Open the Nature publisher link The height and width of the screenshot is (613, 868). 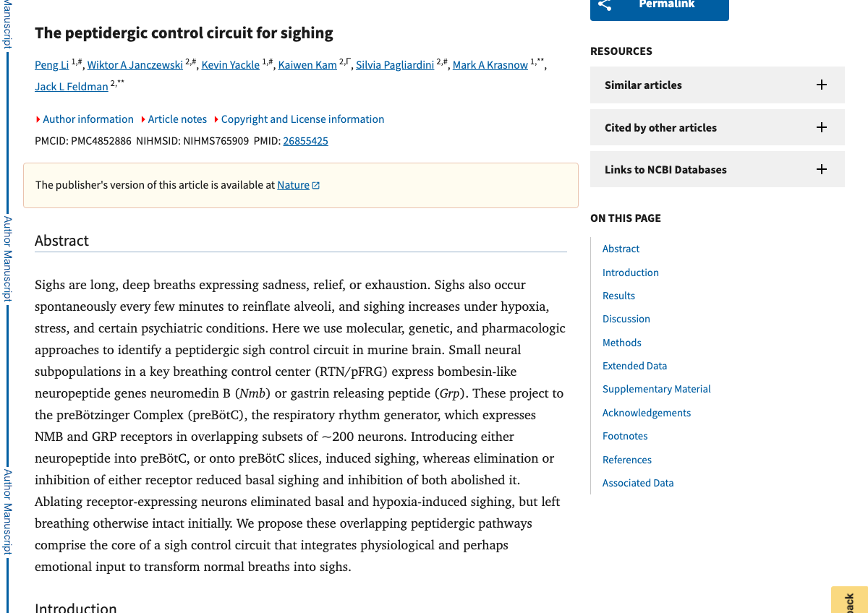293,184
